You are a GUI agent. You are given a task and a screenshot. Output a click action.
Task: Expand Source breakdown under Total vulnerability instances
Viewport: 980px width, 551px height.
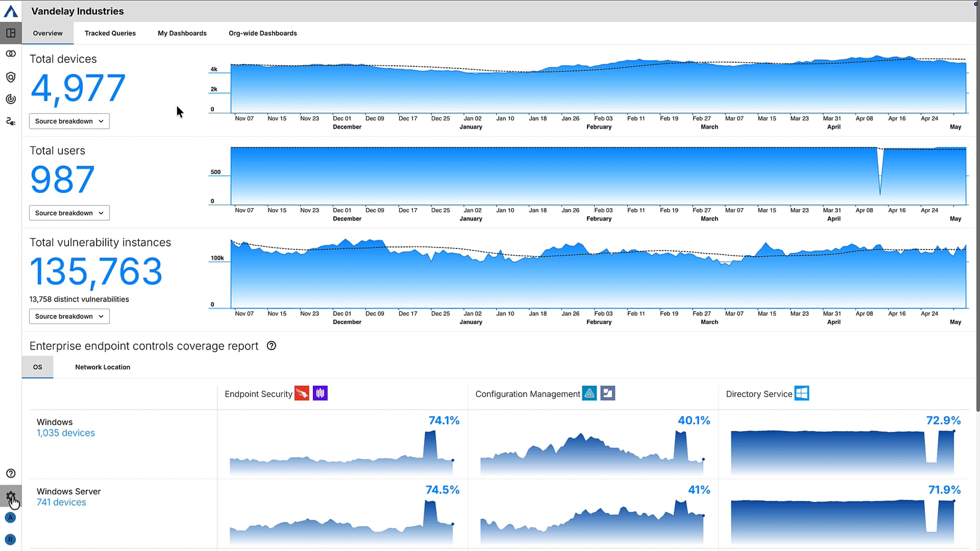click(x=69, y=316)
